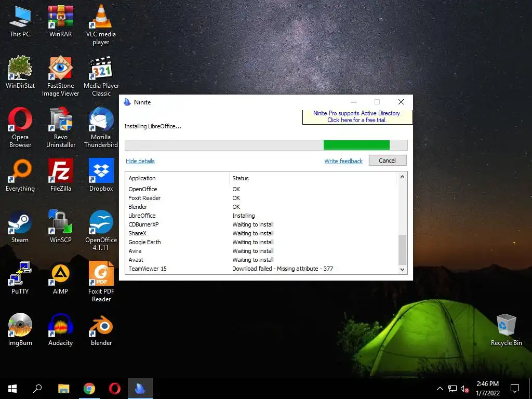This screenshot has width=532, height=399.
Task: Open FastStone Image Viewer icon
Action: point(60,76)
